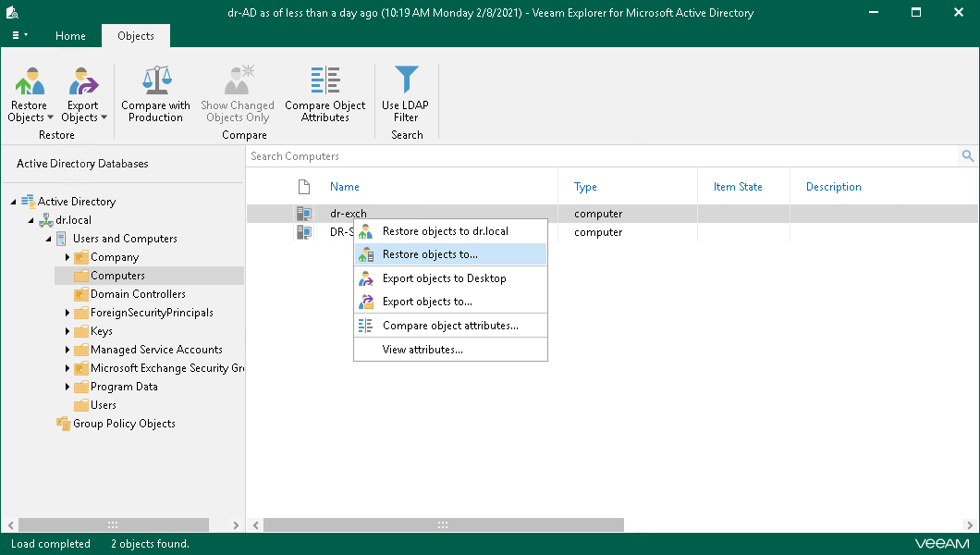Click the Veeam app icon in title bar
Image resolution: width=980 pixels, height=555 pixels.
point(12,13)
